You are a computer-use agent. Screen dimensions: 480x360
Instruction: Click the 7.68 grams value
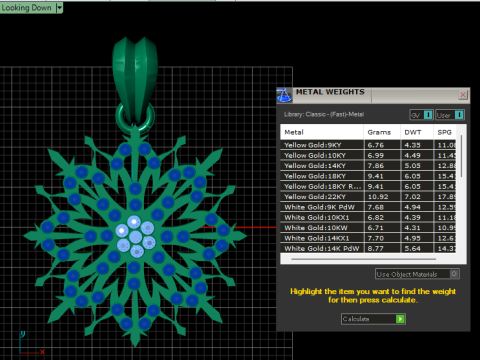[376, 207]
